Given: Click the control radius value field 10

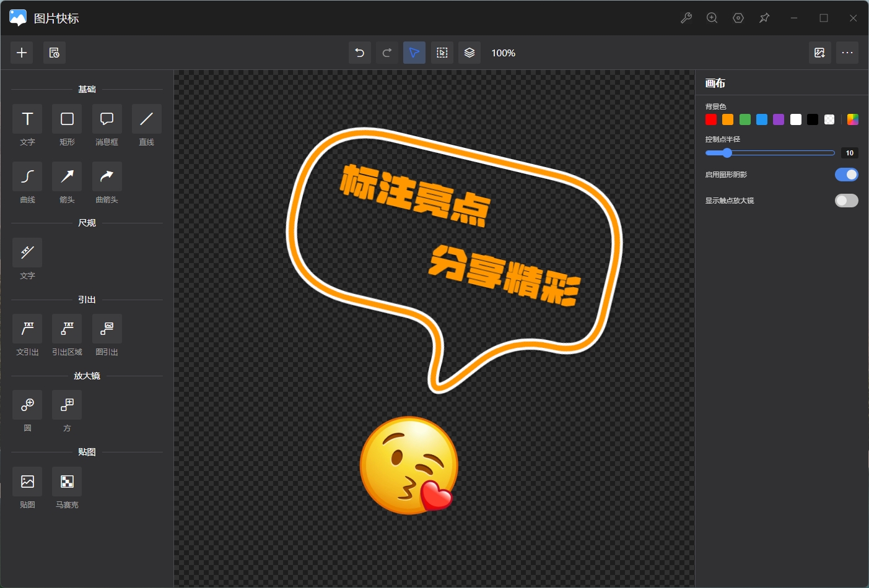Looking at the screenshot, I should click(x=850, y=153).
